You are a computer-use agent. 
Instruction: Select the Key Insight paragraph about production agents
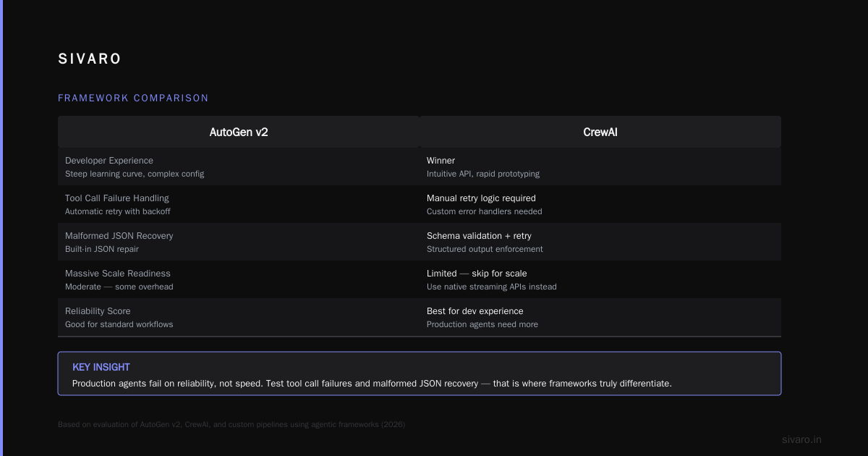tap(372, 384)
